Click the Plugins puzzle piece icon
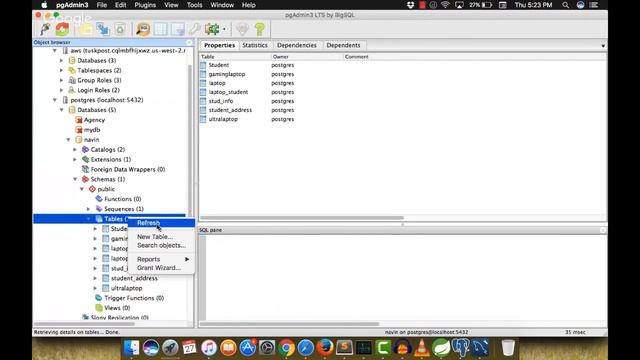The width and height of the screenshot is (640, 360). tap(212, 29)
